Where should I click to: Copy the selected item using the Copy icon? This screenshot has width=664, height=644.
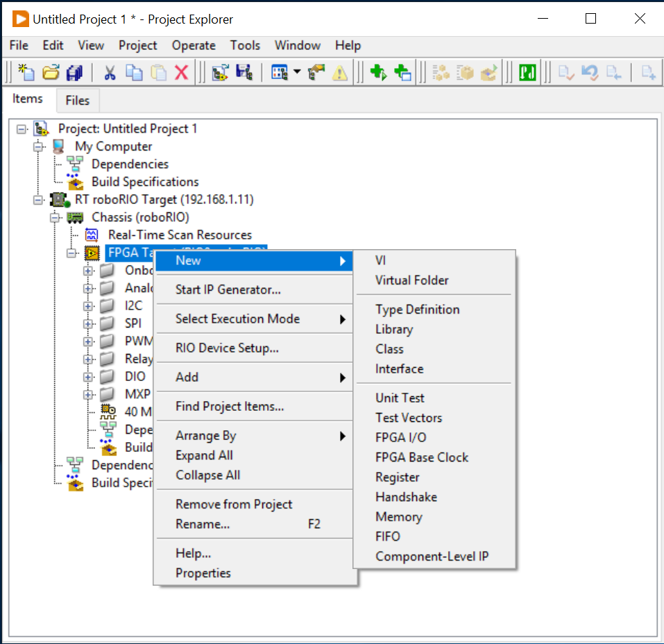(133, 72)
